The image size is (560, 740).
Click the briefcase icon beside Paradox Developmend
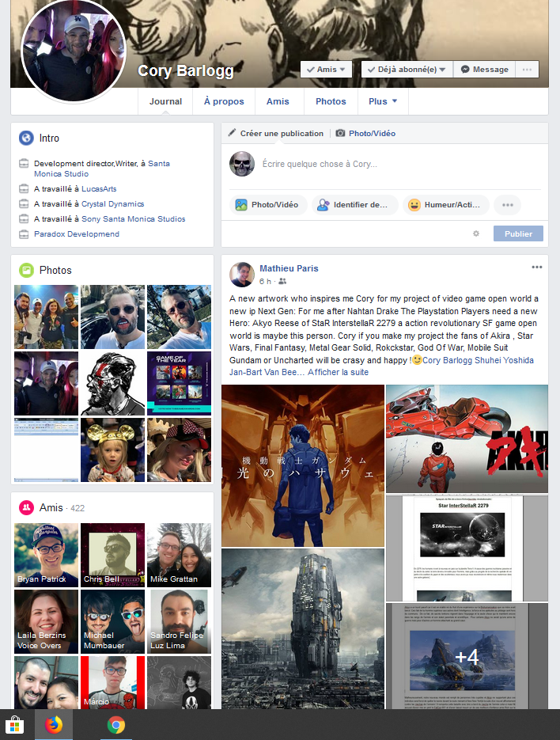[x=24, y=234]
